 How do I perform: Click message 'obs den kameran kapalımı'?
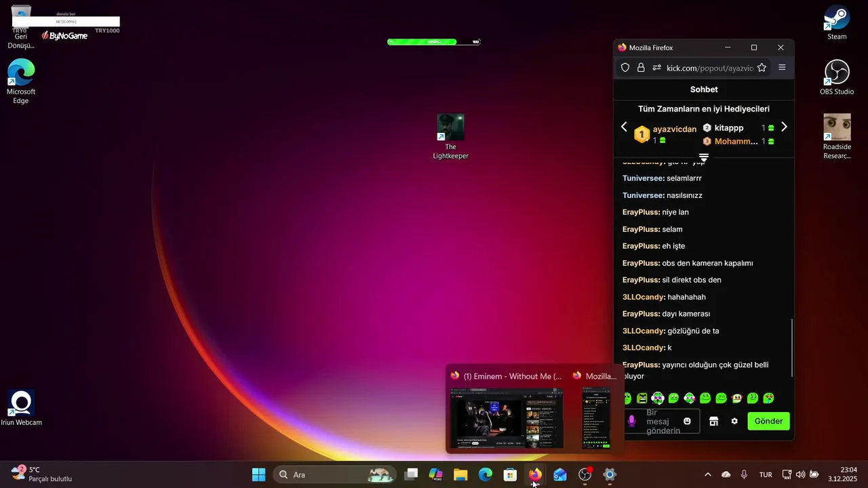click(x=707, y=263)
